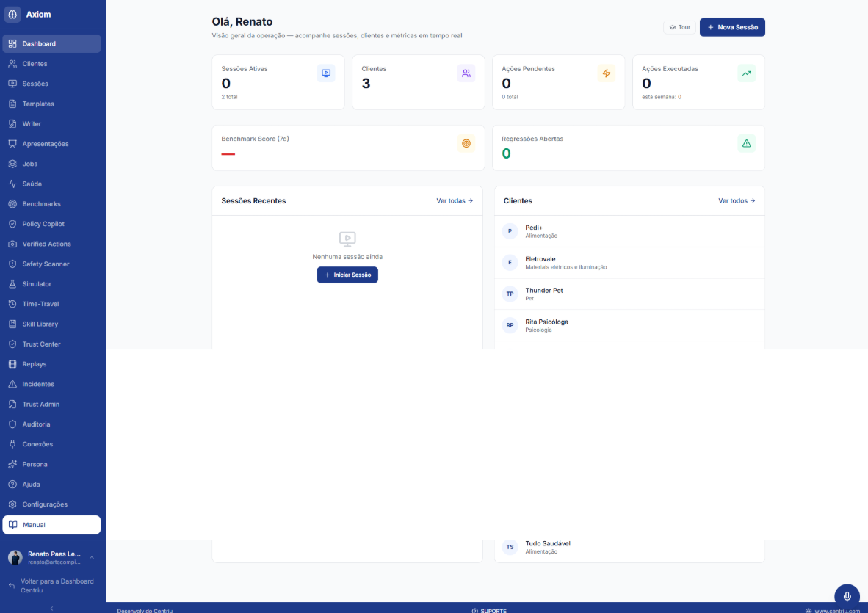Click the Conexões plug icon
This screenshot has height=613, width=868.
tap(12, 444)
